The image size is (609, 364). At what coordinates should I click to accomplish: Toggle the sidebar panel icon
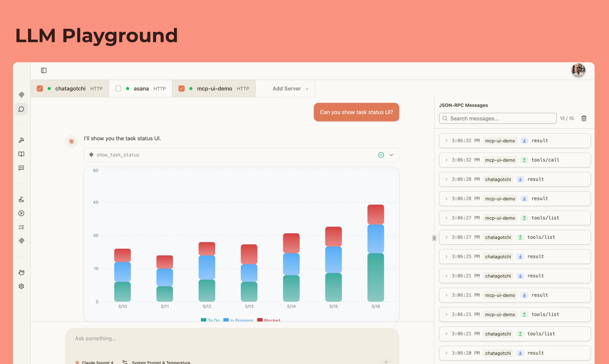pos(44,70)
